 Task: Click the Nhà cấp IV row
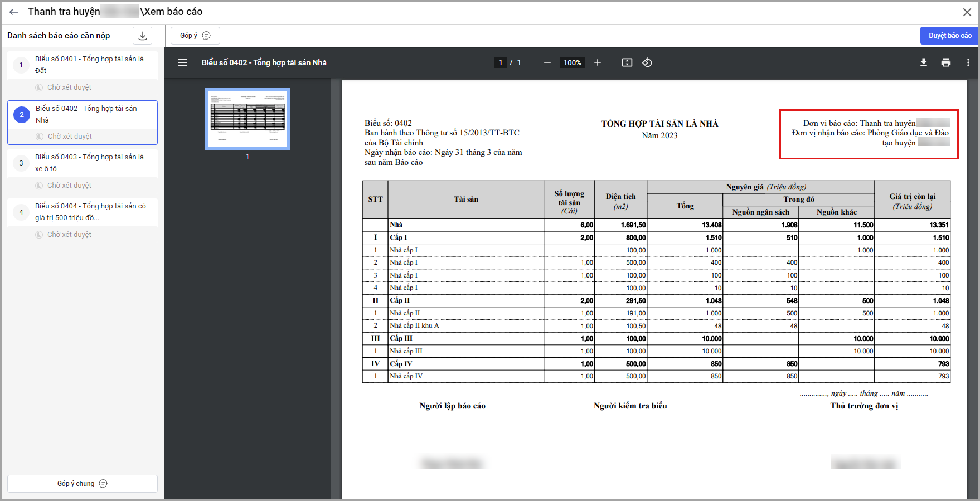point(656,376)
